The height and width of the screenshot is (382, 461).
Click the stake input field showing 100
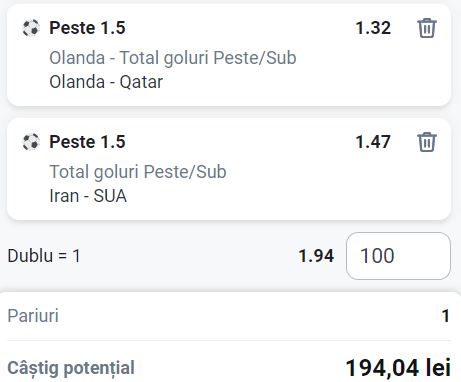pyautogui.click(x=398, y=256)
